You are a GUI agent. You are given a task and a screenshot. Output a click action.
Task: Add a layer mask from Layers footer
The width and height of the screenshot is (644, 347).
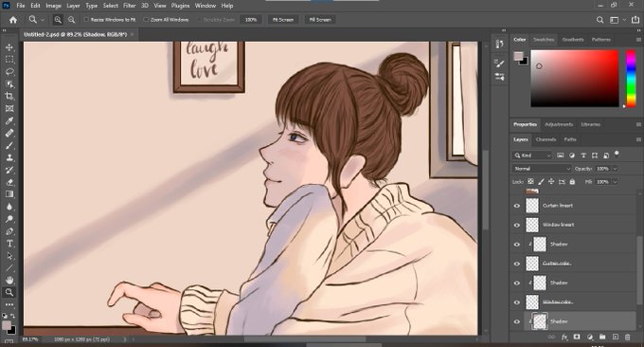coord(577,338)
